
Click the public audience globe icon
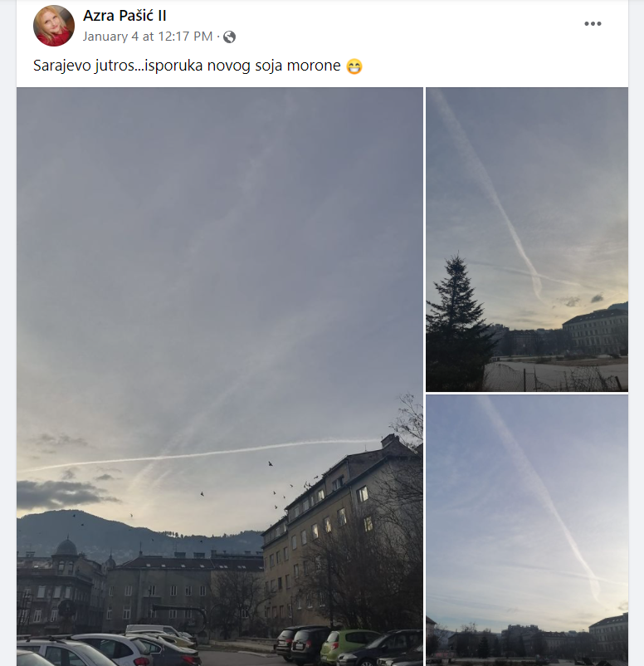point(229,37)
